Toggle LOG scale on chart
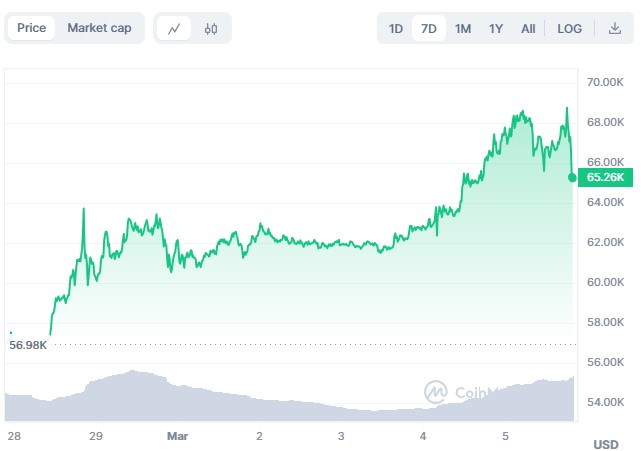 point(570,28)
